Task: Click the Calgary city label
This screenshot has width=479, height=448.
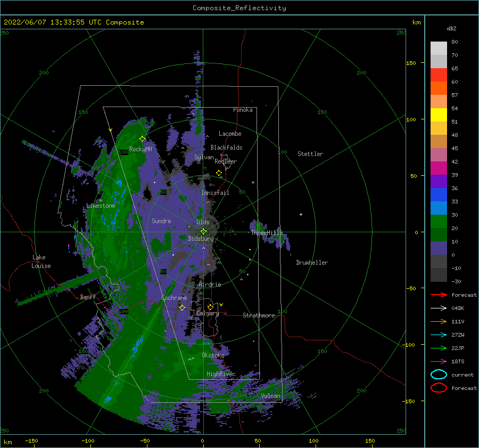Action: tap(208, 313)
